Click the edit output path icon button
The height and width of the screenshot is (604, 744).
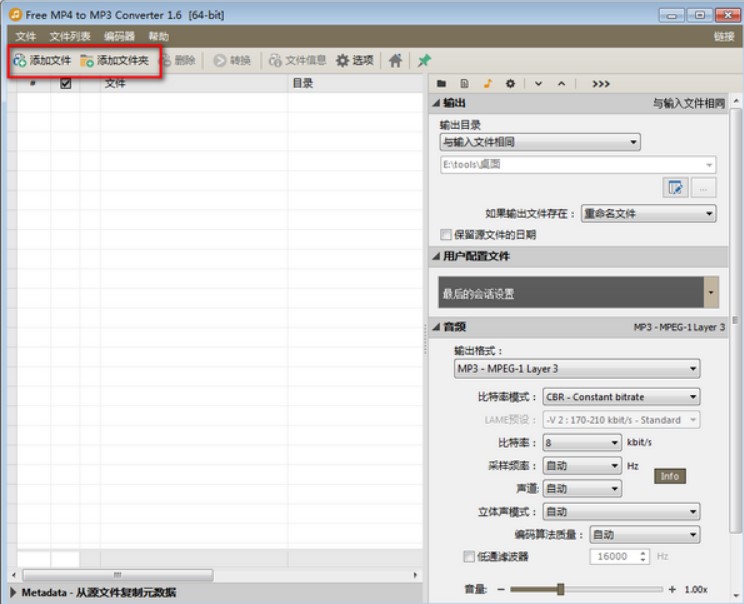click(x=675, y=188)
